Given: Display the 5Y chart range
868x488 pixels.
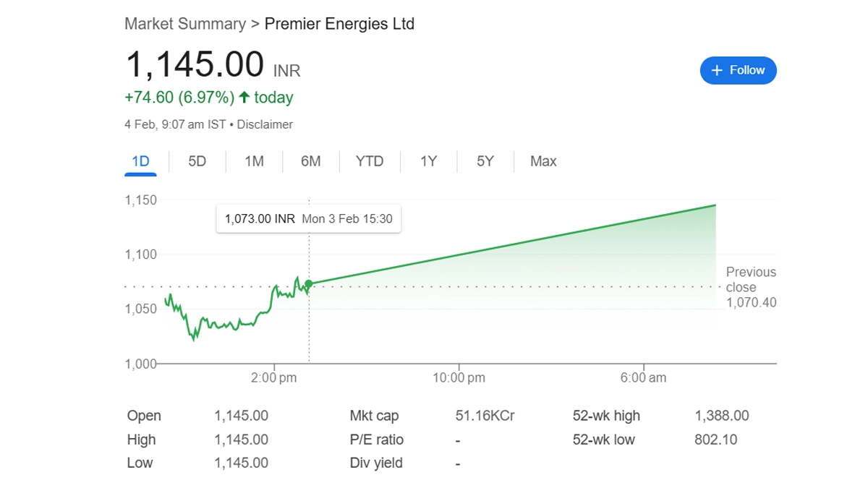Looking at the screenshot, I should click(x=485, y=161).
